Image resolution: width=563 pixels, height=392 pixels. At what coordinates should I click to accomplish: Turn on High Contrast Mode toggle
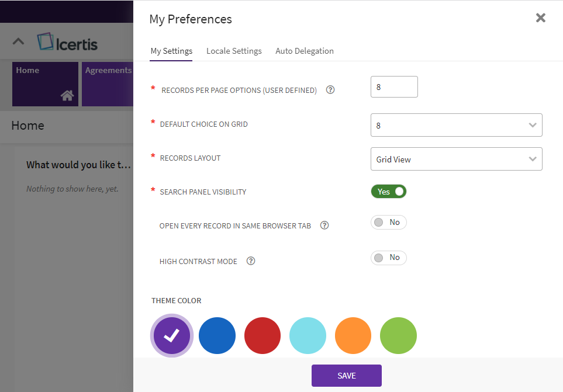tap(388, 258)
